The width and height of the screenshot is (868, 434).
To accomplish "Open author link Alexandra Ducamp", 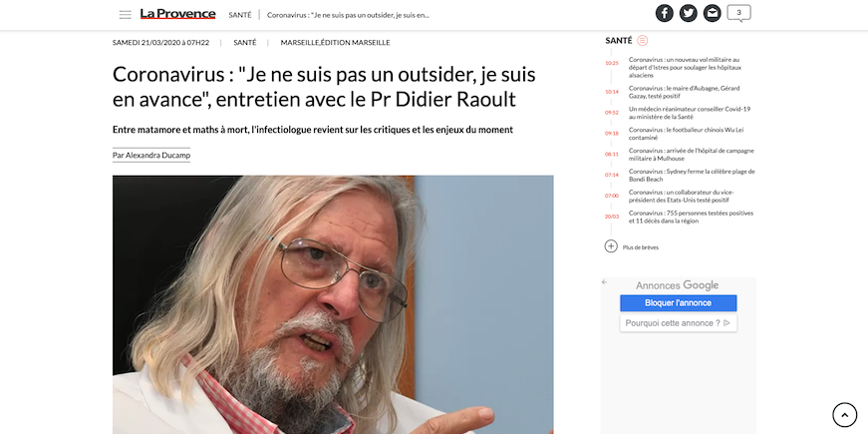I will [151, 156].
